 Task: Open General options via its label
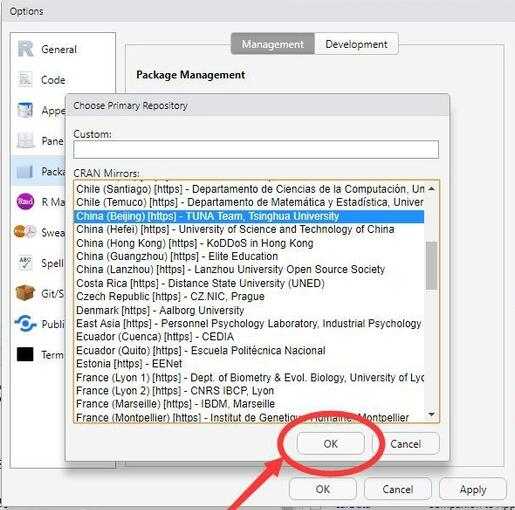coord(59,49)
